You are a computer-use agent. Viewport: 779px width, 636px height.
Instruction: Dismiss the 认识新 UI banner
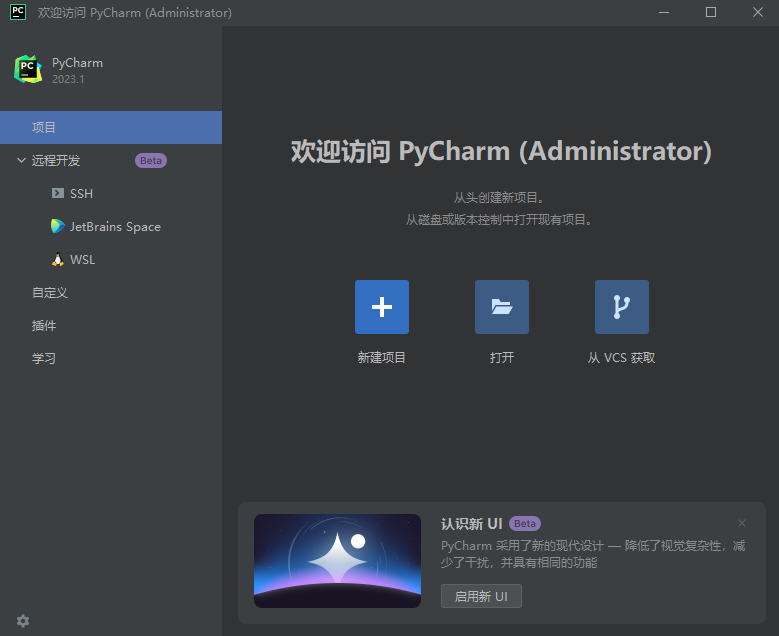pos(742,523)
